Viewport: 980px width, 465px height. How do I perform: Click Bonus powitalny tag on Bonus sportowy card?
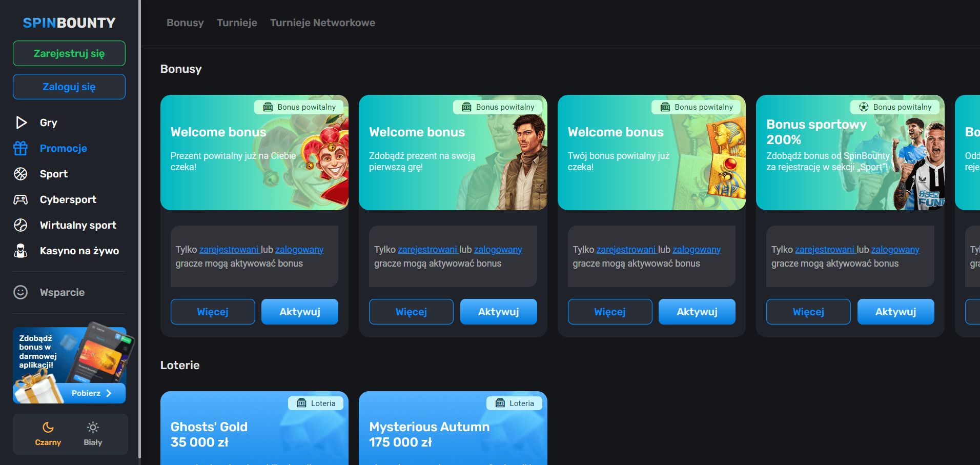(x=895, y=107)
